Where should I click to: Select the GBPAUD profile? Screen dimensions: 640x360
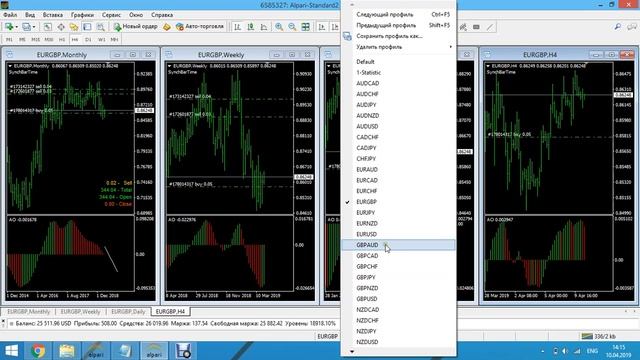pos(398,245)
